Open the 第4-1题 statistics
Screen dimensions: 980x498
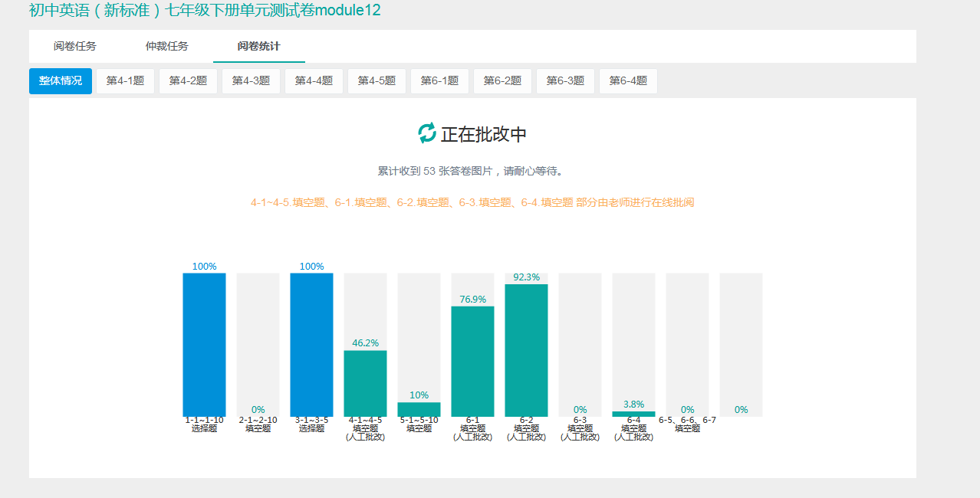point(125,81)
